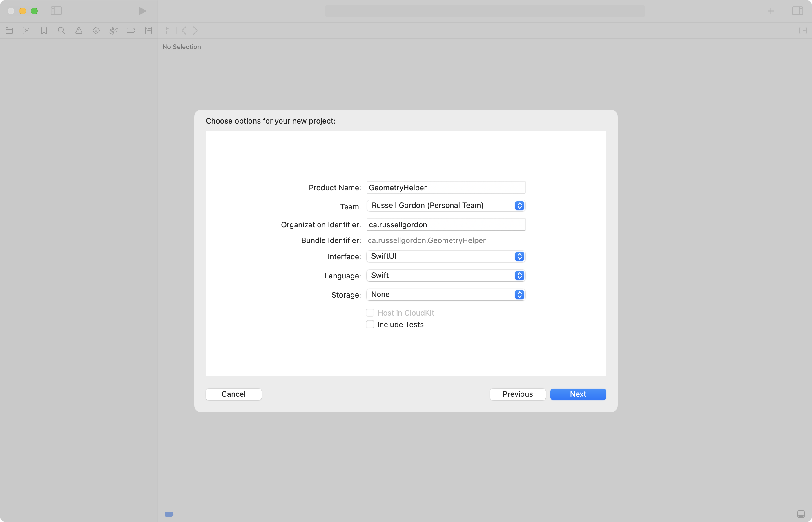Open the Team dropdown

(446, 206)
